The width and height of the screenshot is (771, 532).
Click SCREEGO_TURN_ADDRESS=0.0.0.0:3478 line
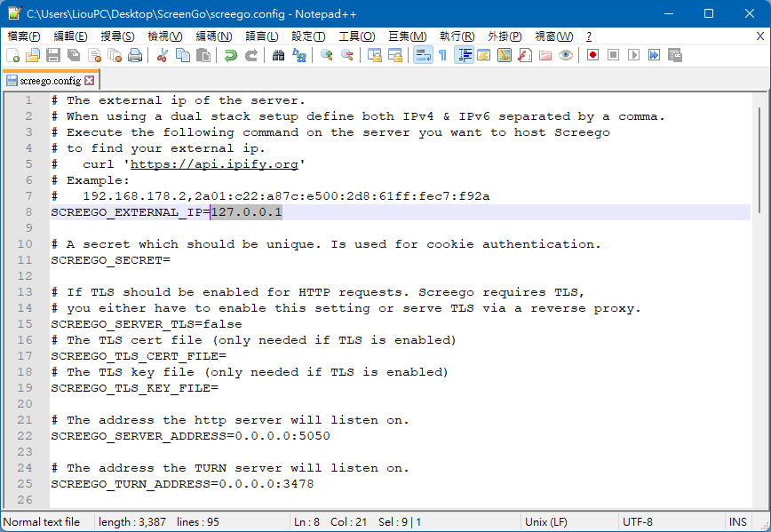[x=182, y=484]
